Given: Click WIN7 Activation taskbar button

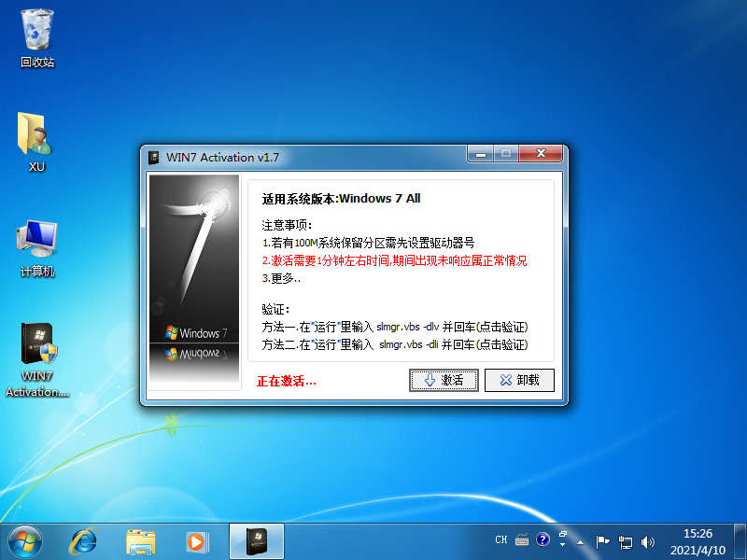Looking at the screenshot, I should coord(257,539).
